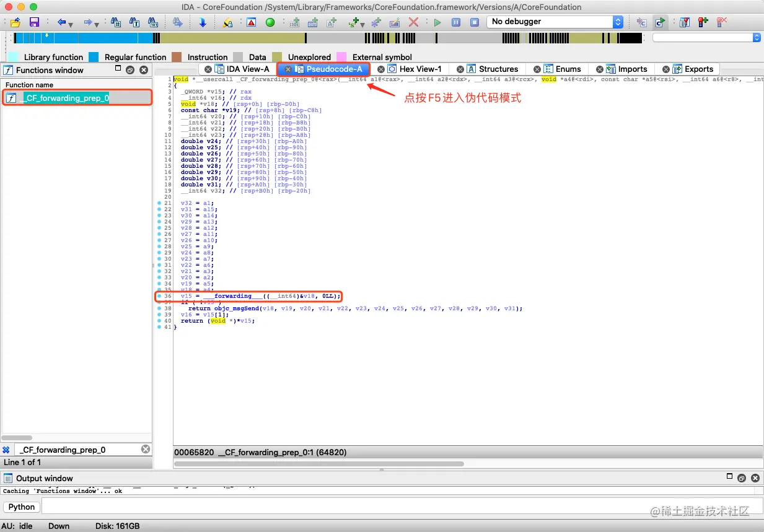
Task: Click the External symbol pink legend swatch
Action: point(342,57)
